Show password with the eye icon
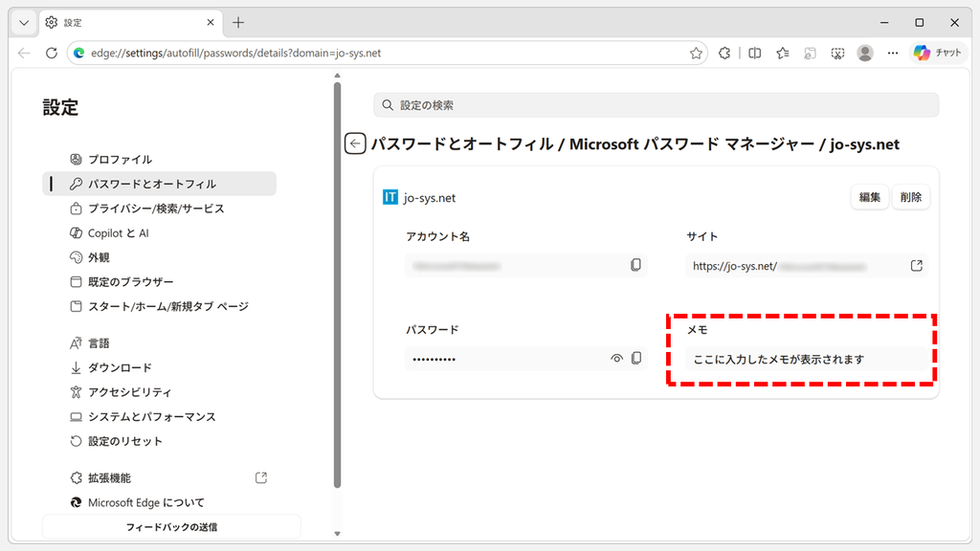The height and width of the screenshot is (551, 980). pyautogui.click(x=617, y=358)
